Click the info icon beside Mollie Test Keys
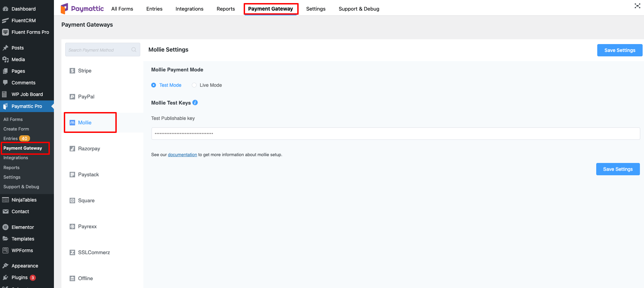Image resolution: width=644 pixels, height=288 pixels. point(195,102)
